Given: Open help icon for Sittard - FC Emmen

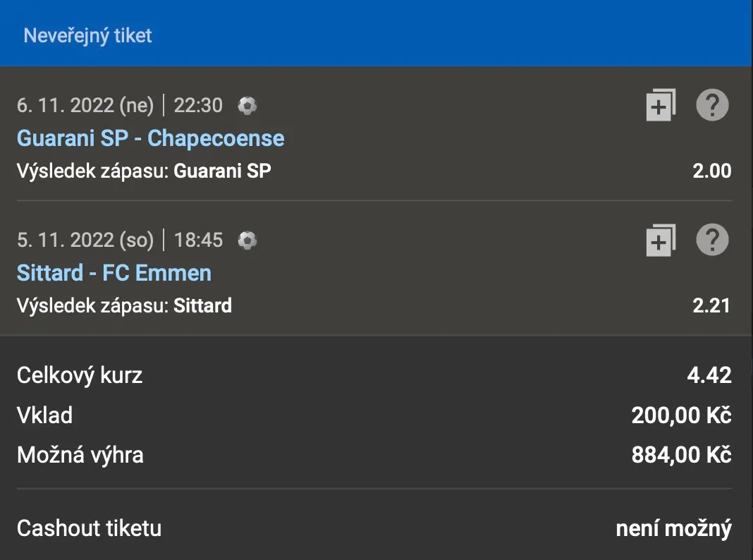Looking at the screenshot, I should pos(712,241).
